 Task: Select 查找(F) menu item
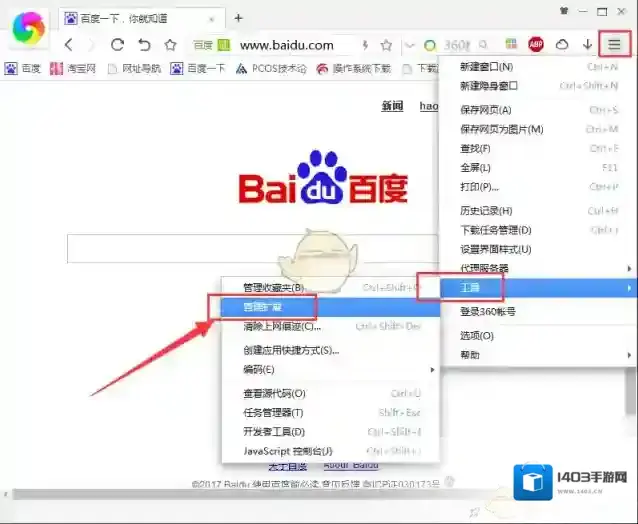(x=538, y=148)
